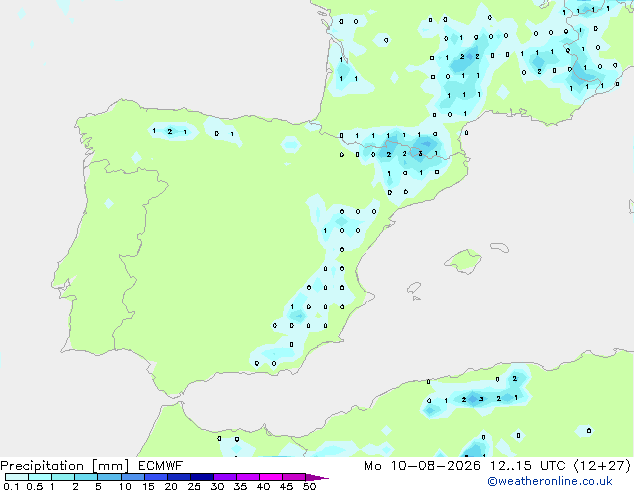Click the 'Precipitation' title text
This screenshot has width=634, height=490.
(x=42, y=466)
